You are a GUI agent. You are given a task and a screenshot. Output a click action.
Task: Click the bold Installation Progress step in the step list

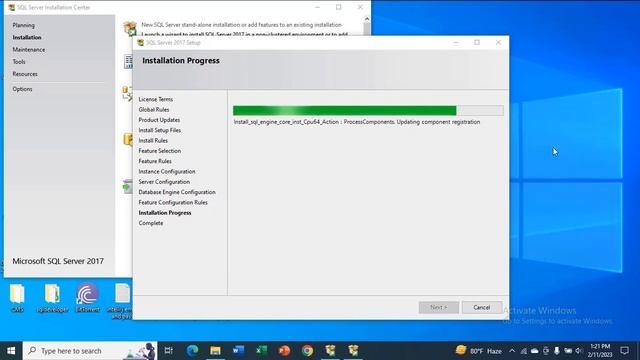tap(165, 213)
